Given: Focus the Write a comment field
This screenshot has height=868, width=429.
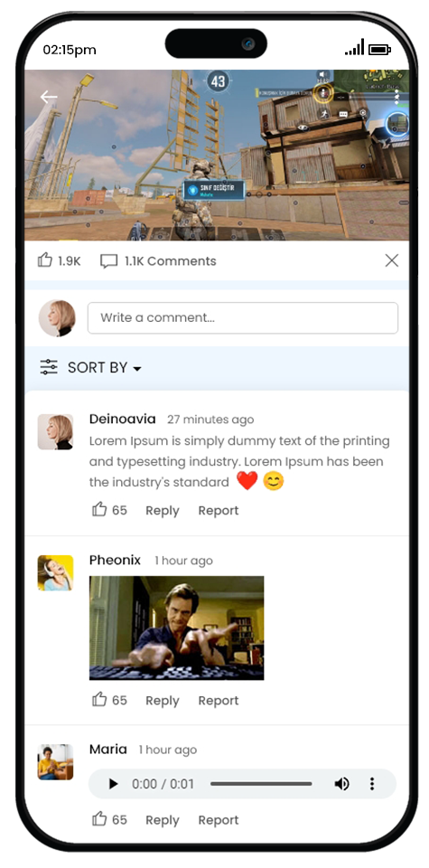Looking at the screenshot, I should coord(243,317).
